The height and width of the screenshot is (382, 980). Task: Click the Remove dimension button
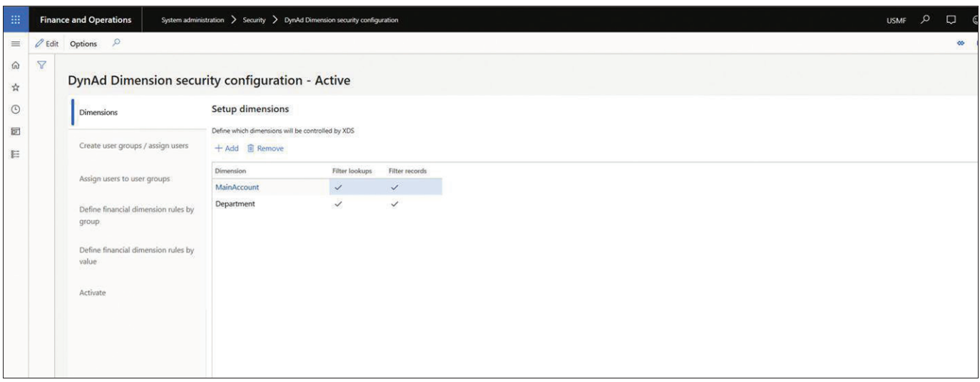tap(265, 149)
